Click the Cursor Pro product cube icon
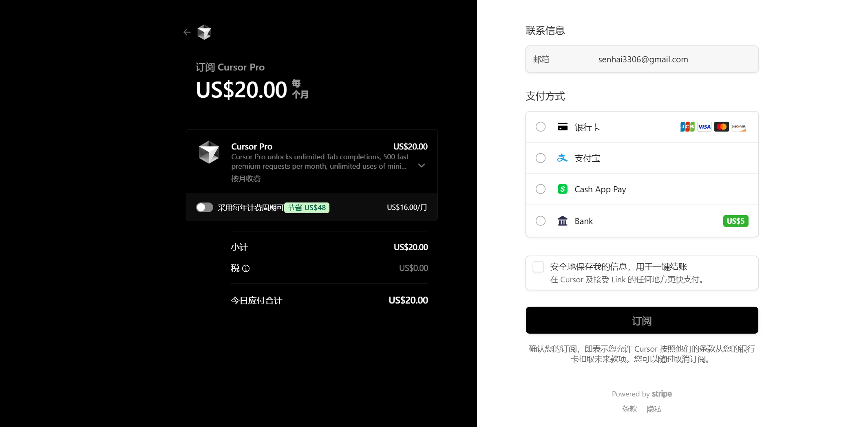 pyautogui.click(x=209, y=152)
